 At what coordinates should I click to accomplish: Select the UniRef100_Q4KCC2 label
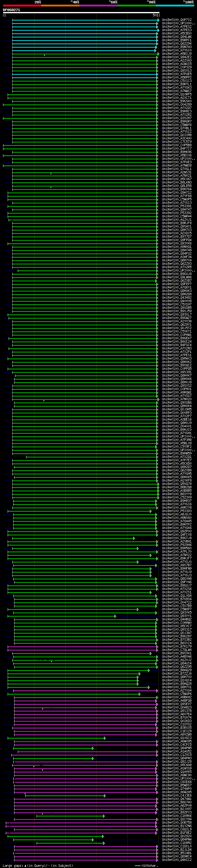pos(177,860)
